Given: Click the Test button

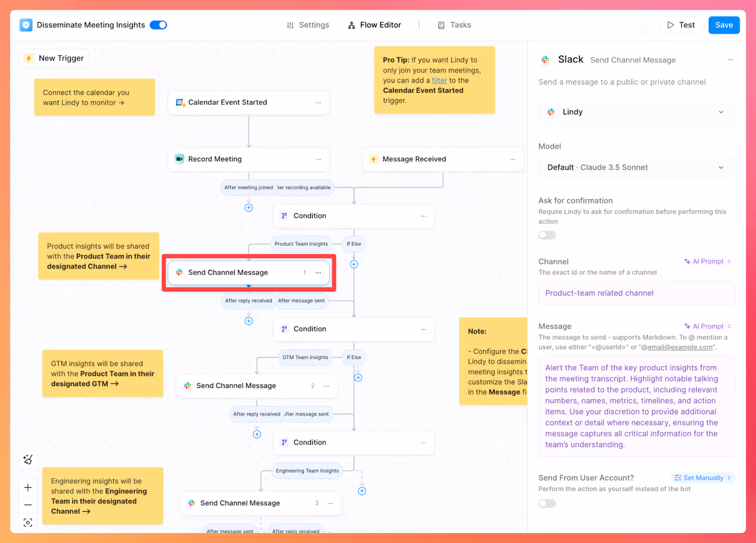Looking at the screenshot, I should pos(681,25).
